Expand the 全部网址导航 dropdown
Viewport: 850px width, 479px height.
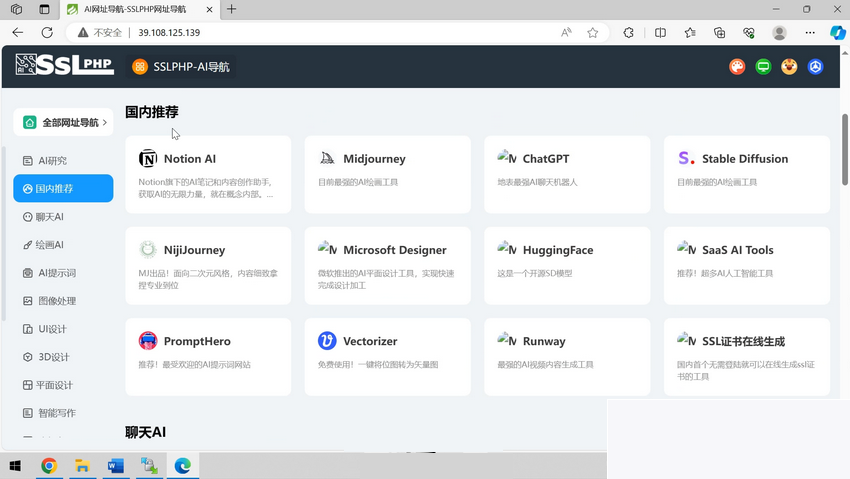[63, 122]
